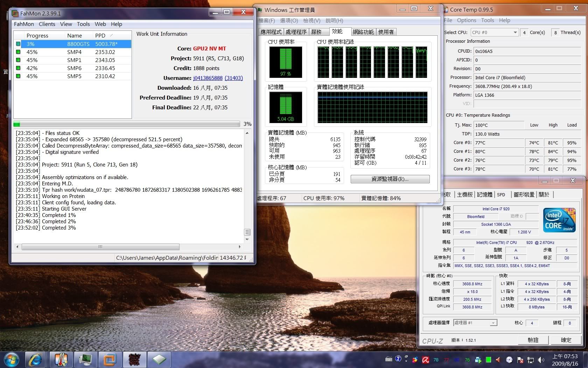588x368 pixels.
Task: Open the 圖形裝置 tab in CPU-Z
Action: [x=524, y=195]
